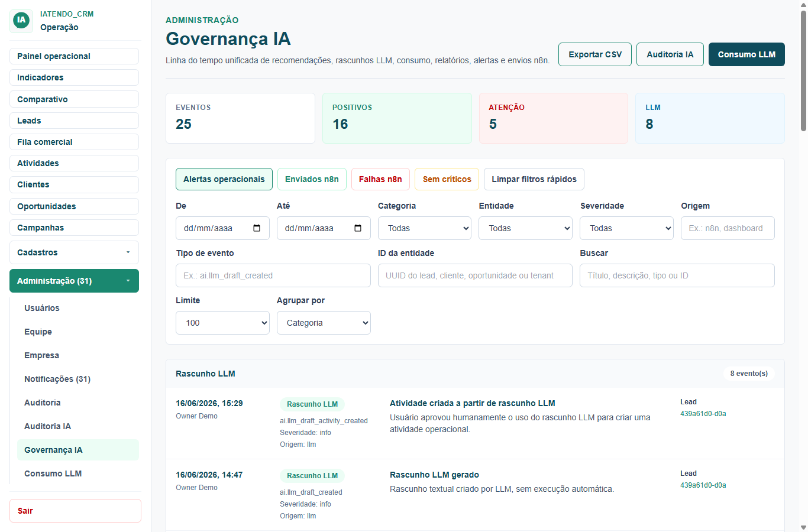Screen dimensions: 808x532
Task: Toggle Sem críticos quick filter
Action: coord(447,179)
